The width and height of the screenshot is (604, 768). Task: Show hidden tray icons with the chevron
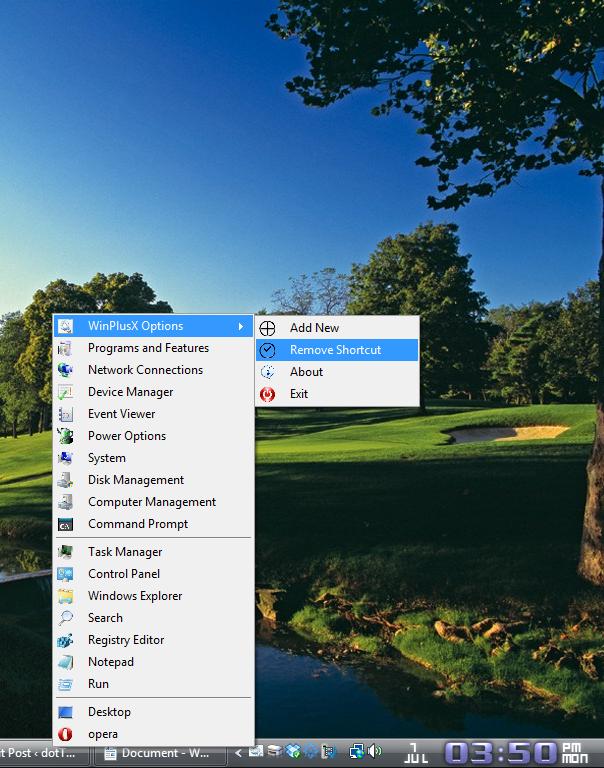pos(238,752)
